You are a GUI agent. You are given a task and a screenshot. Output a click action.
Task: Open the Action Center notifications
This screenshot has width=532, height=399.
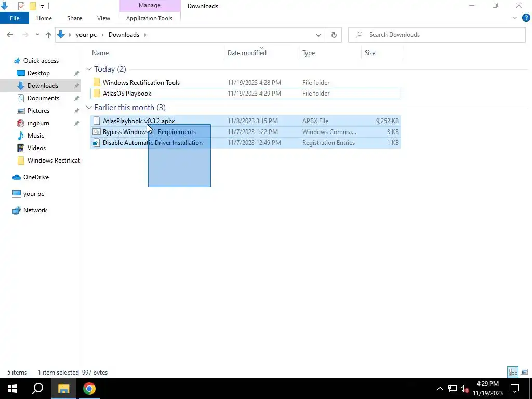coord(515,389)
